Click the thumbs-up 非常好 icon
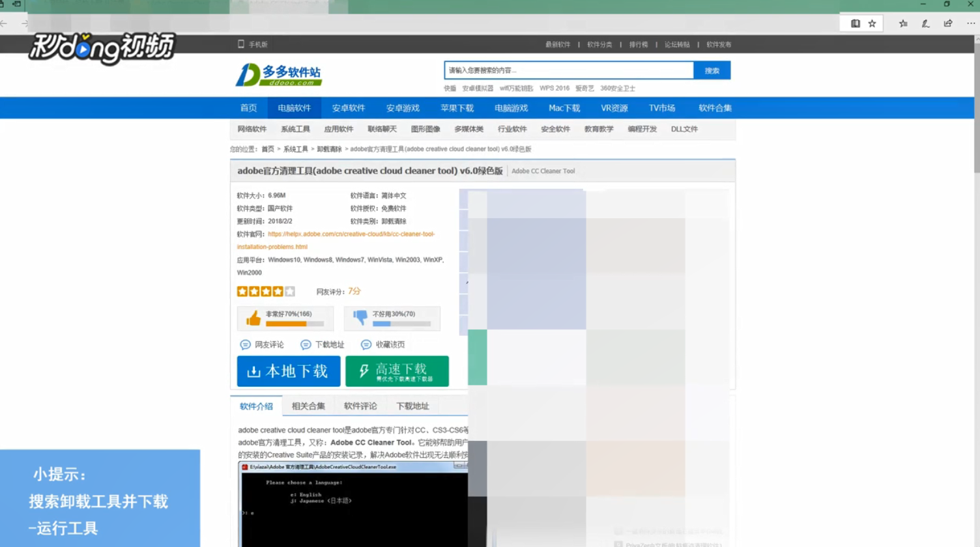 click(253, 318)
